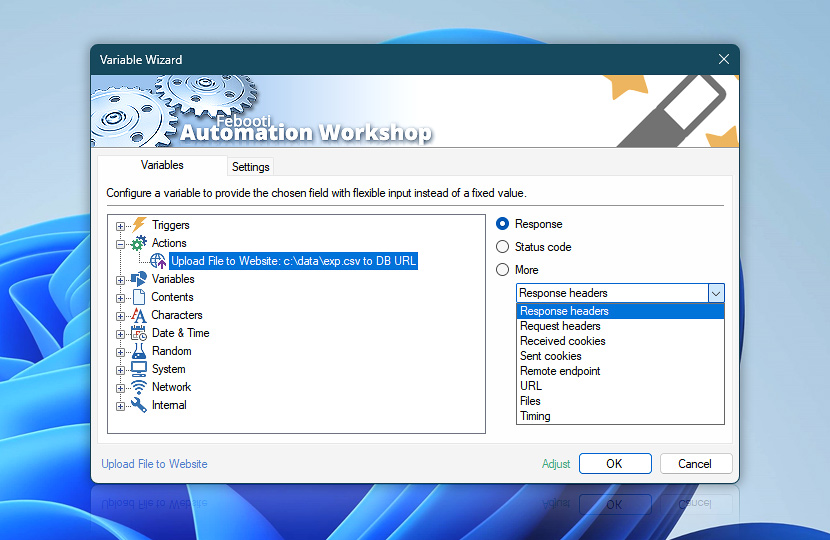Choose Files in dropdown list
The height and width of the screenshot is (540, 830).
tap(620, 401)
